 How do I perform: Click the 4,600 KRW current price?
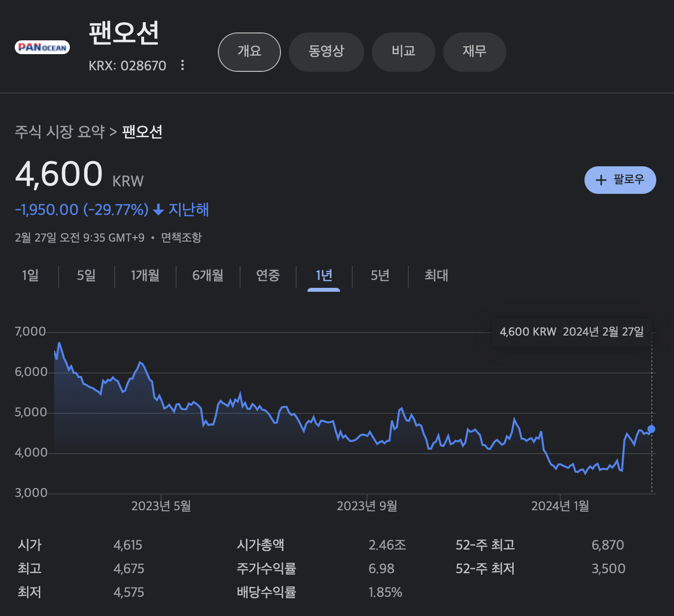click(x=79, y=175)
